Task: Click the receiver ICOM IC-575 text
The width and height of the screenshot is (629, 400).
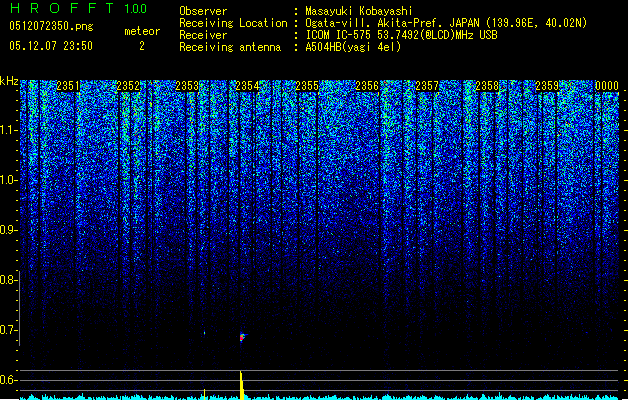Action: [401, 35]
